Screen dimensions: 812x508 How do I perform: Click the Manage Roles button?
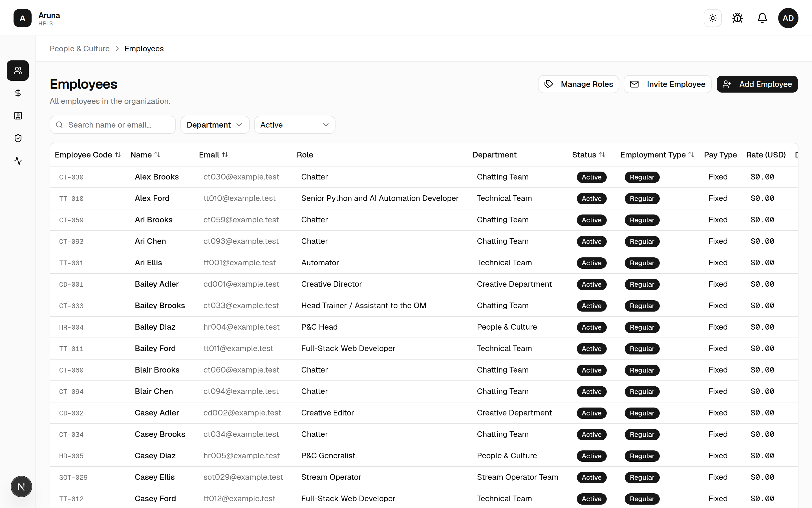click(x=579, y=84)
